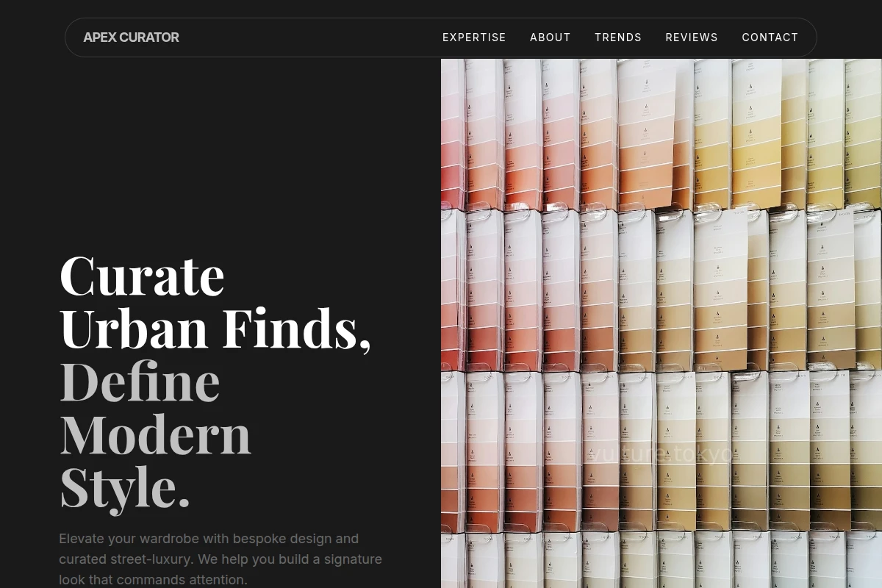Viewport: 882px width, 588px height.
Task: Open the Trends nav item
Action: [x=618, y=37]
